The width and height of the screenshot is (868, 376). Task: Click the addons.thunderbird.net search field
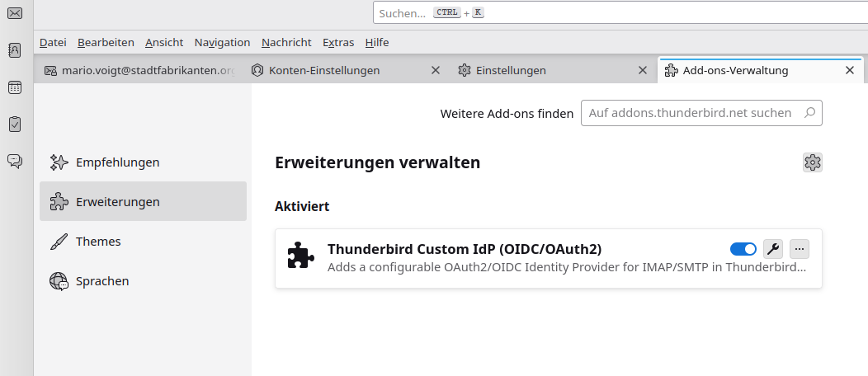click(701, 113)
